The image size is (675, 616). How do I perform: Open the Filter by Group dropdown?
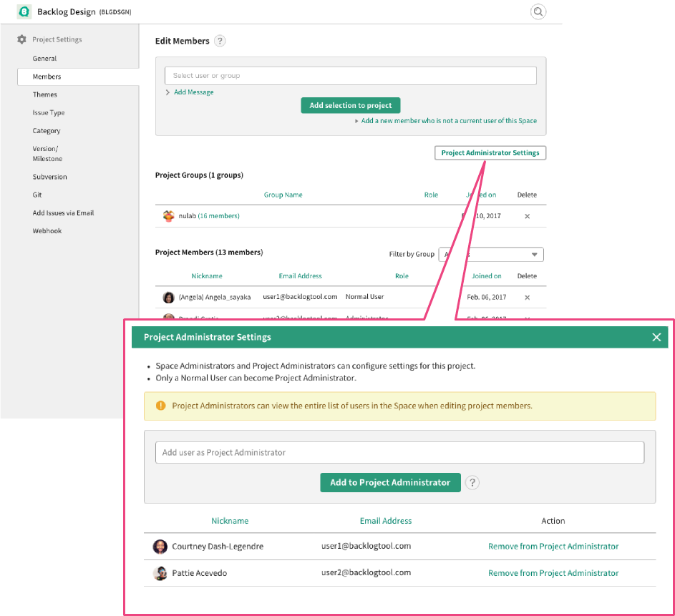(x=491, y=254)
